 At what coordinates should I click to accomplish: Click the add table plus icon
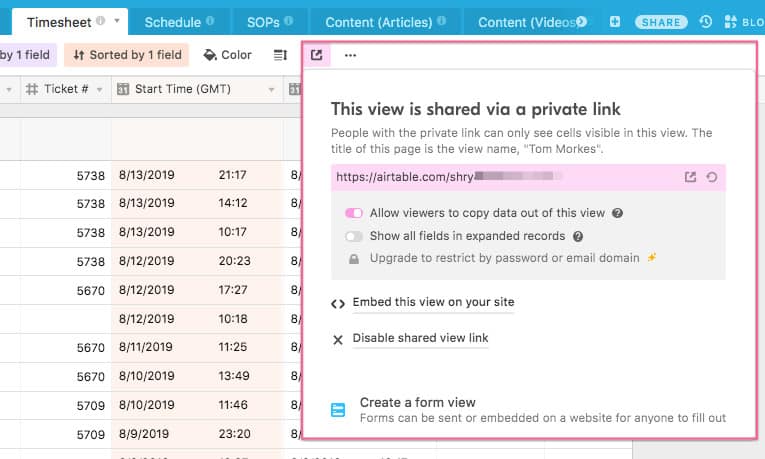(615, 21)
